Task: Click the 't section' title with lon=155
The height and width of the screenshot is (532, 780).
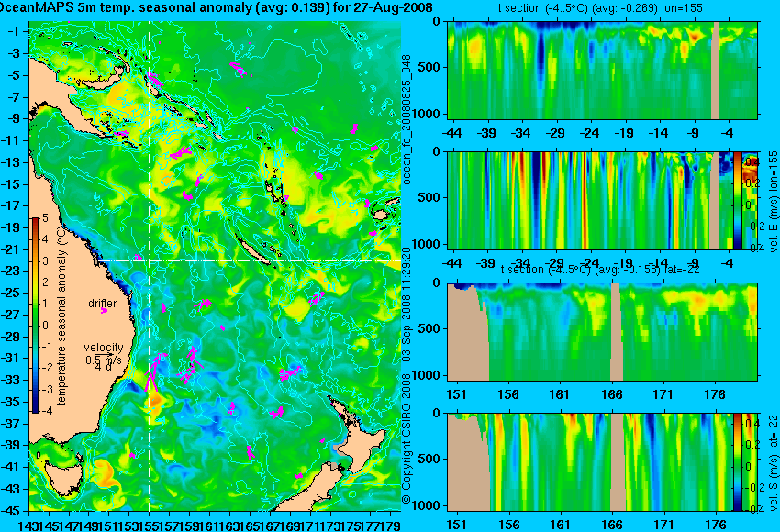Action: click(600, 8)
